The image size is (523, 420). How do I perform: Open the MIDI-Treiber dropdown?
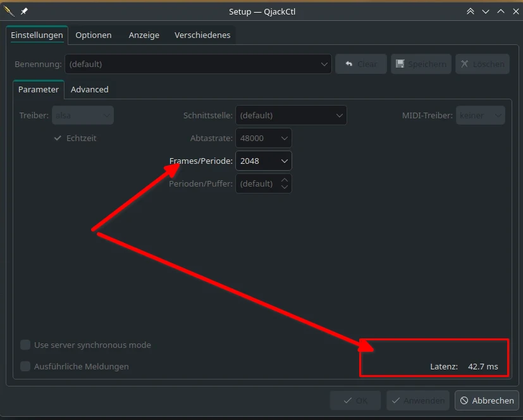(480, 115)
